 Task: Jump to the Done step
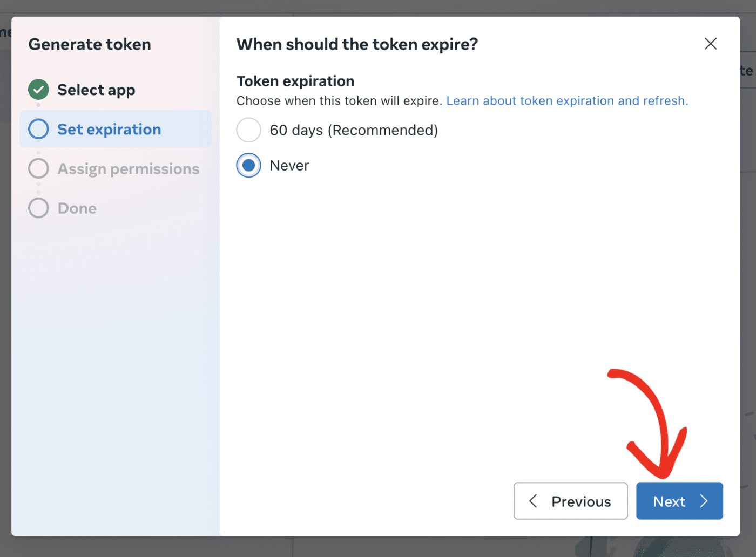(x=77, y=208)
